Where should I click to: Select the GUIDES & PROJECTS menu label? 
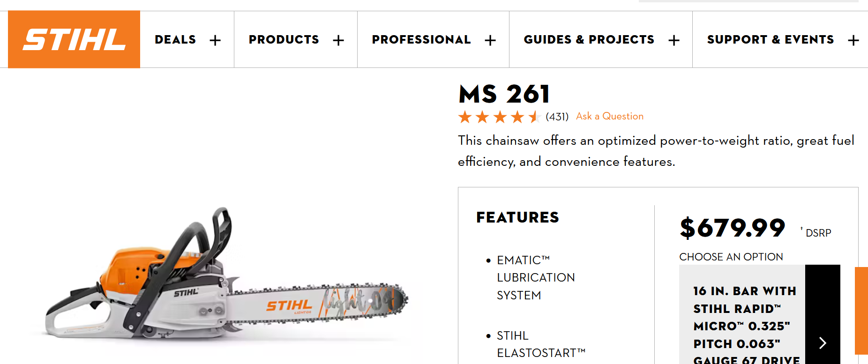click(x=589, y=40)
